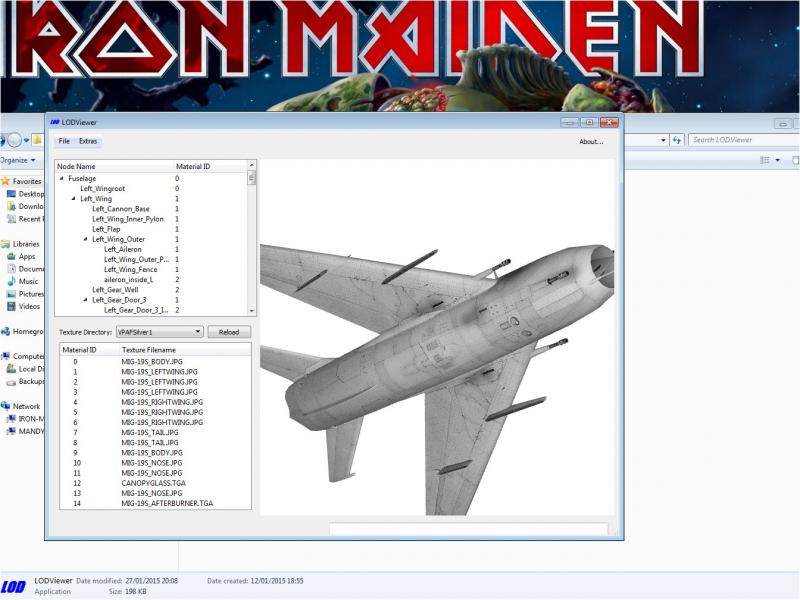
Task: Open the Extras menu
Action: click(x=88, y=141)
